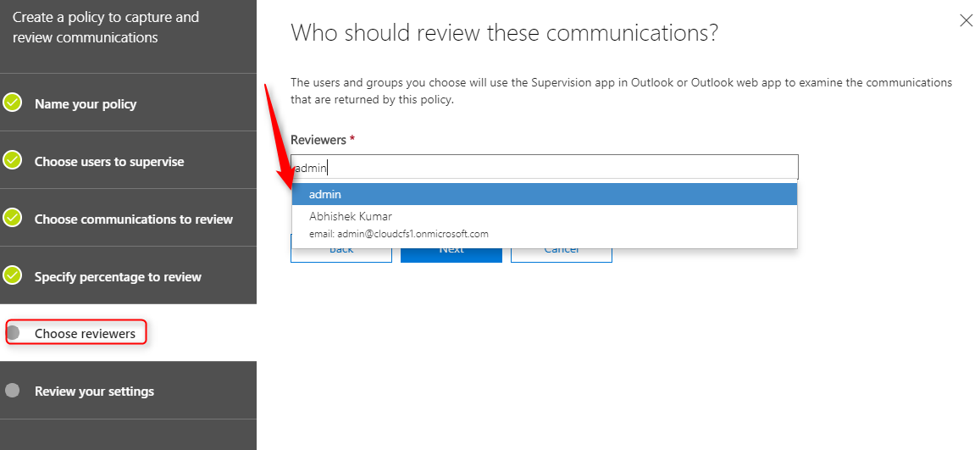This screenshot has height=450, width=980.
Task: Choose Abhishek Kumar from the suggestions
Action: coord(350,216)
